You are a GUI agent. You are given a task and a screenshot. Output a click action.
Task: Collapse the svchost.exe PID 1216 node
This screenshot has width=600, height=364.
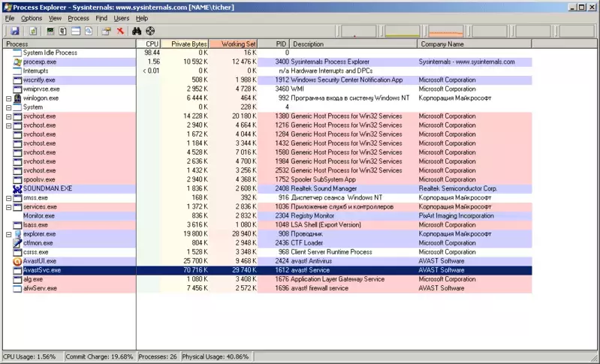8,126
